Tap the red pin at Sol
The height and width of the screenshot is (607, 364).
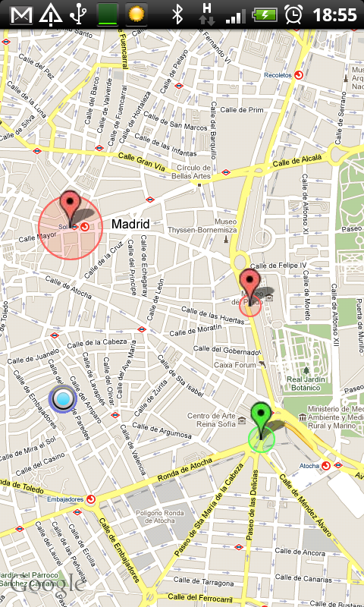pyautogui.click(x=70, y=208)
